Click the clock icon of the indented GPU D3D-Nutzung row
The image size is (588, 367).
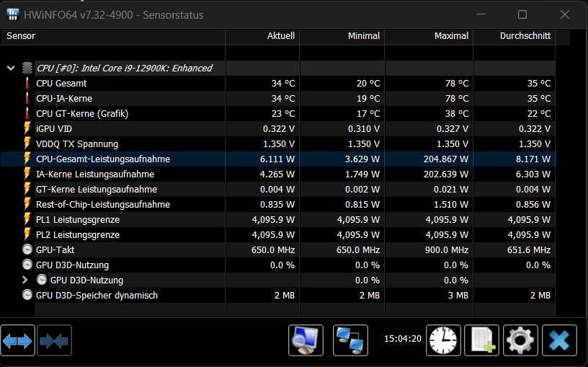click(42, 280)
